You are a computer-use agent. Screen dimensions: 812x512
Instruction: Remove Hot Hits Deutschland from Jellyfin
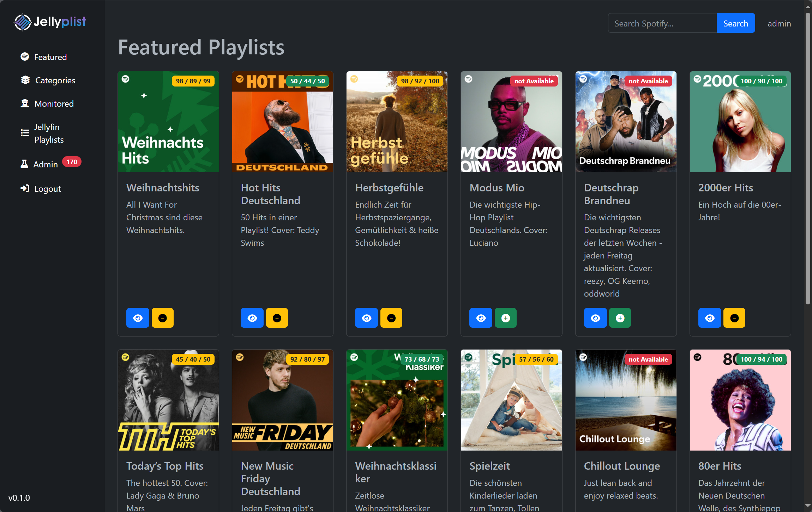277,318
